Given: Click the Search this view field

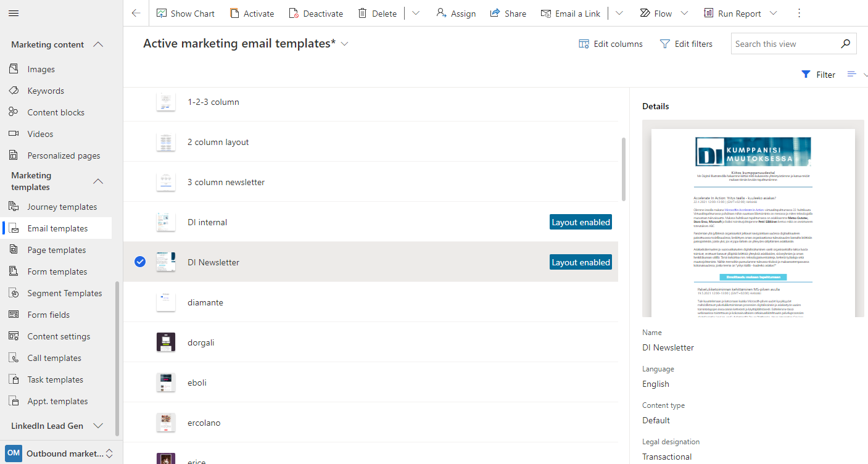Looking at the screenshot, I should point(783,43).
